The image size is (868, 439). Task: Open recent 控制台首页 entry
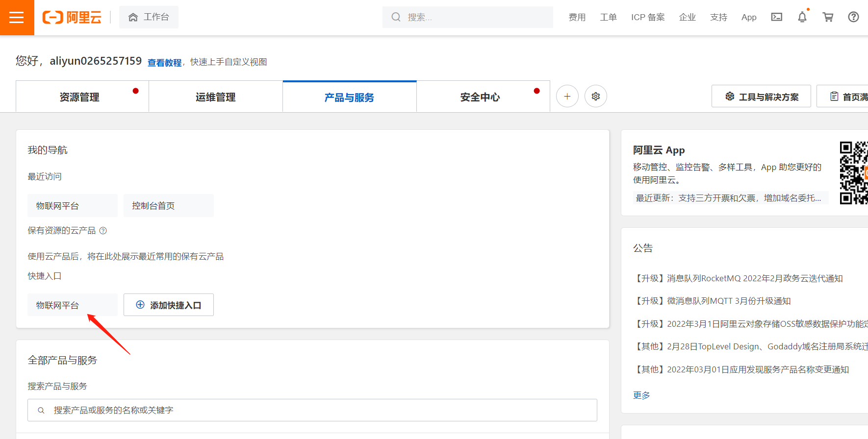click(169, 205)
